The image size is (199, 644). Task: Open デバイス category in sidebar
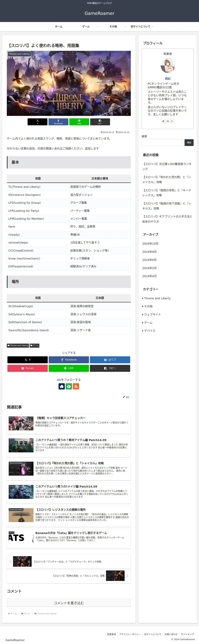click(x=149, y=330)
